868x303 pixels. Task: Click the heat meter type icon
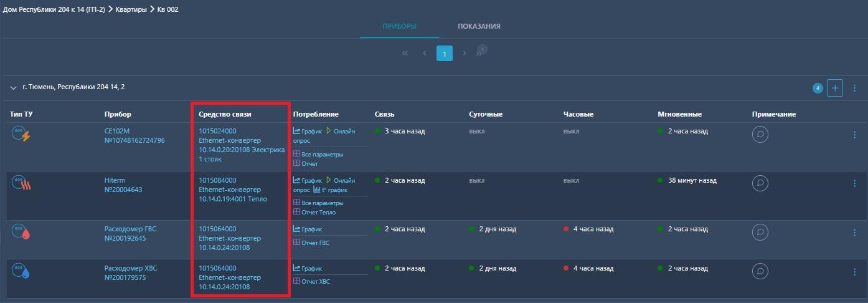click(21, 182)
